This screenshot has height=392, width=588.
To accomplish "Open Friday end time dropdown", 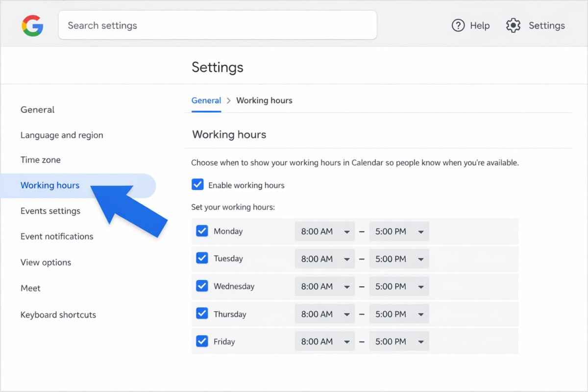I will click(x=399, y=342).
